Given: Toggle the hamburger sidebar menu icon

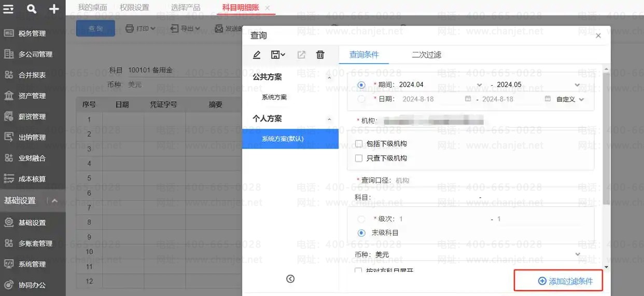Looking at the screenshot, I should (9, 9).
